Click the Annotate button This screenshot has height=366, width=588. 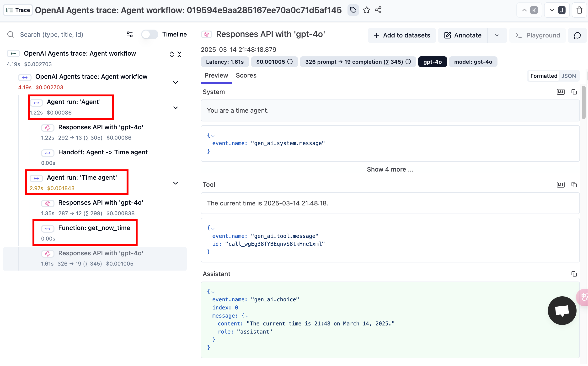point(463,35)
